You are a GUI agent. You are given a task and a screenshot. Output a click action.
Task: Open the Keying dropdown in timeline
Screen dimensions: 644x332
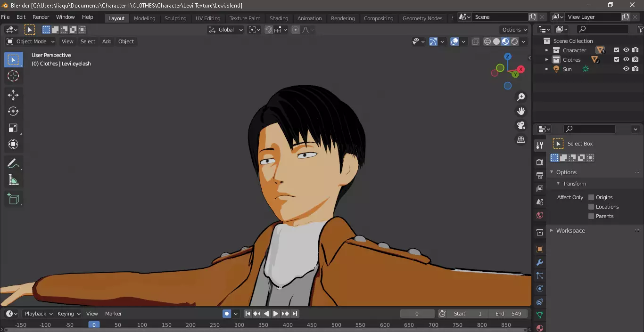(68, 314)
